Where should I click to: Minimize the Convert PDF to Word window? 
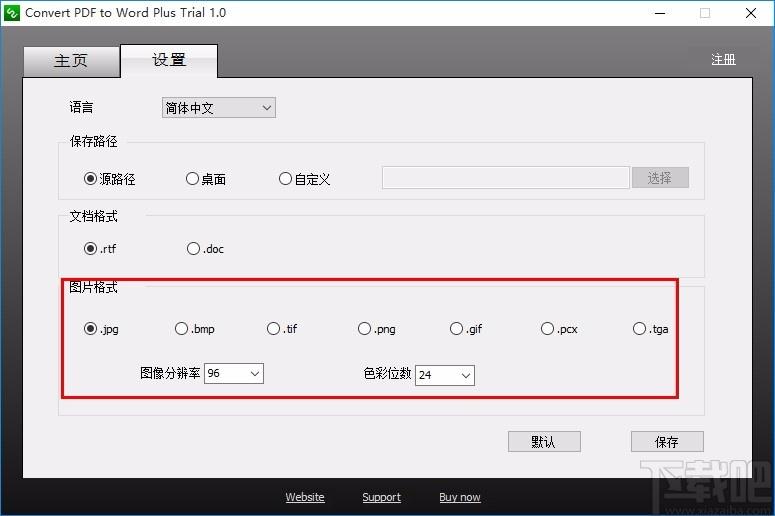(x=660, y=13)
